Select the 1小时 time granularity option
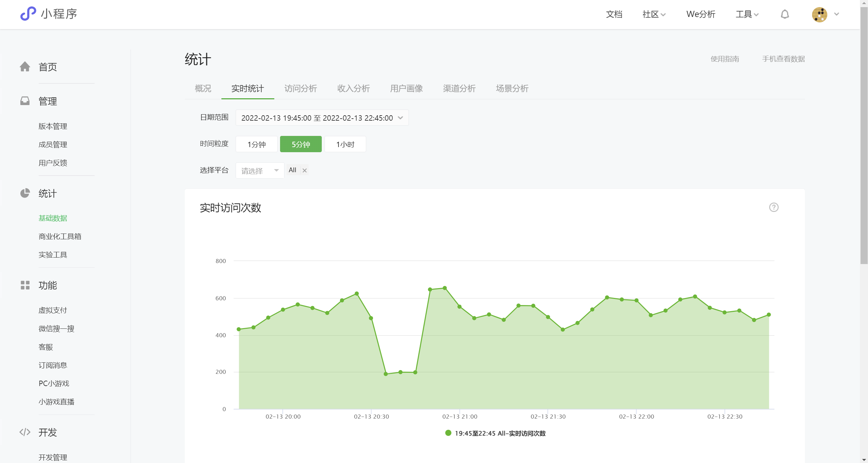 [x=345, y=144]
